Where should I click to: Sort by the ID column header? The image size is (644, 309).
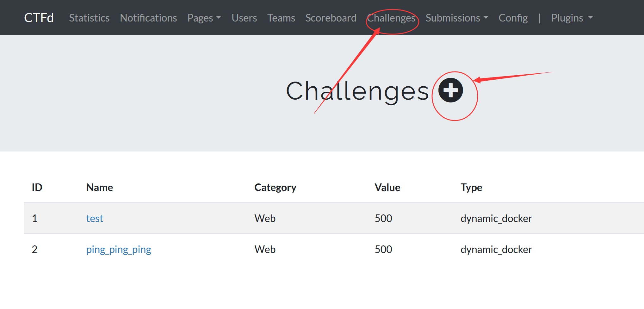(37, 187)
